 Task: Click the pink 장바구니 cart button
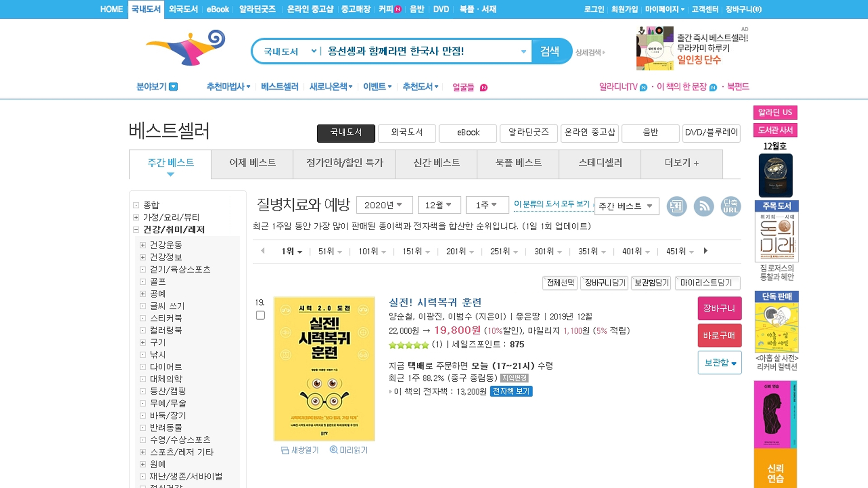pos(719,308)
